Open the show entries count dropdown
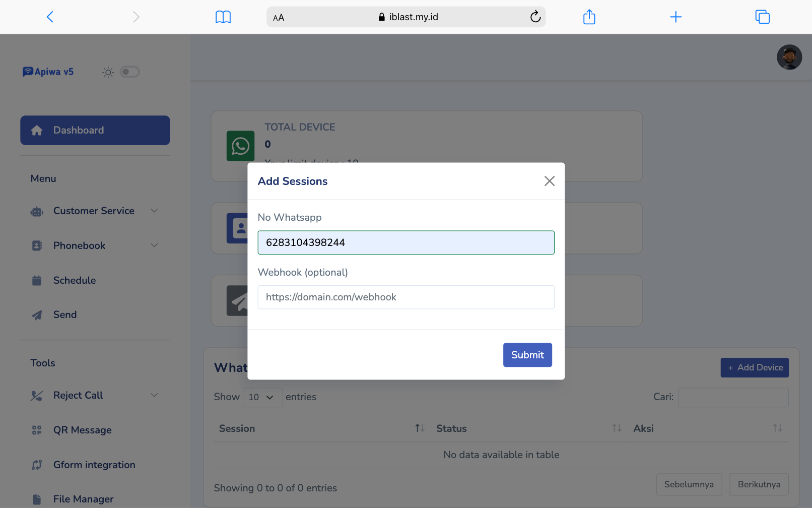This screenshot has width=812, height=508. pos(262,397)
